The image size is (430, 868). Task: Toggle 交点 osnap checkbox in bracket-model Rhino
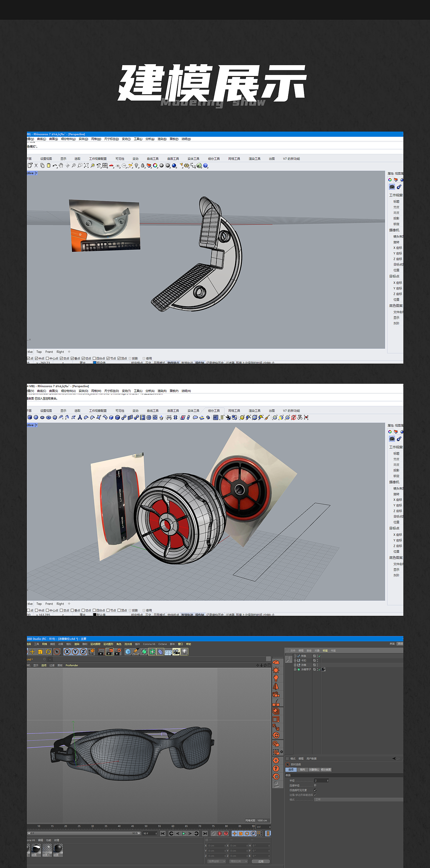61,358
